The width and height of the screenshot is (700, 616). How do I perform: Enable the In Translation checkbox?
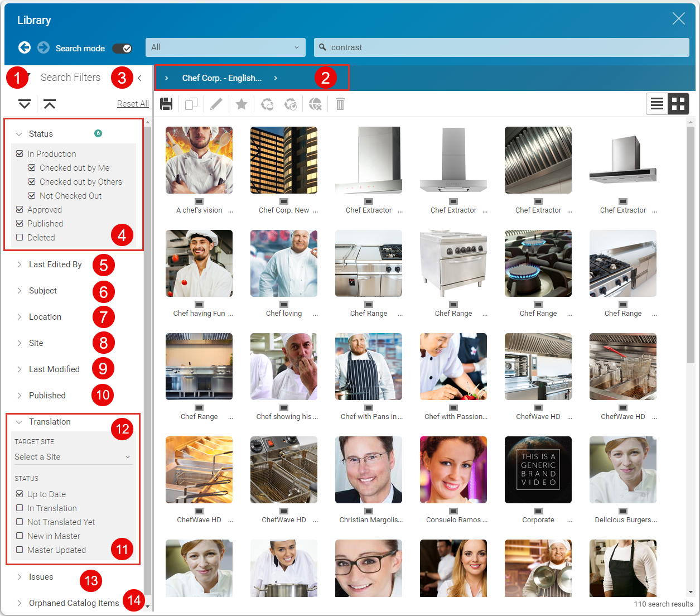[x=20, y=508]
